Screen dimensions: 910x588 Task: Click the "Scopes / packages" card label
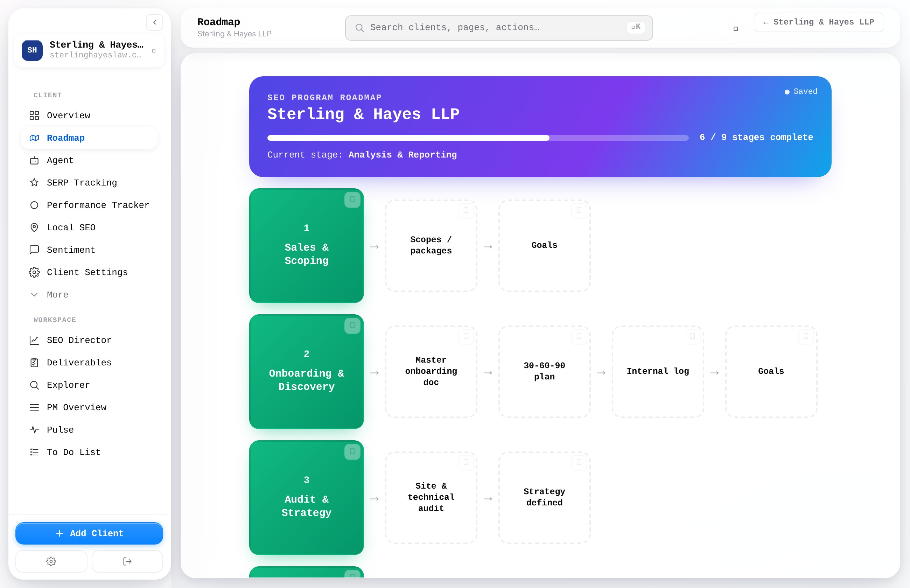pos(431,245)
